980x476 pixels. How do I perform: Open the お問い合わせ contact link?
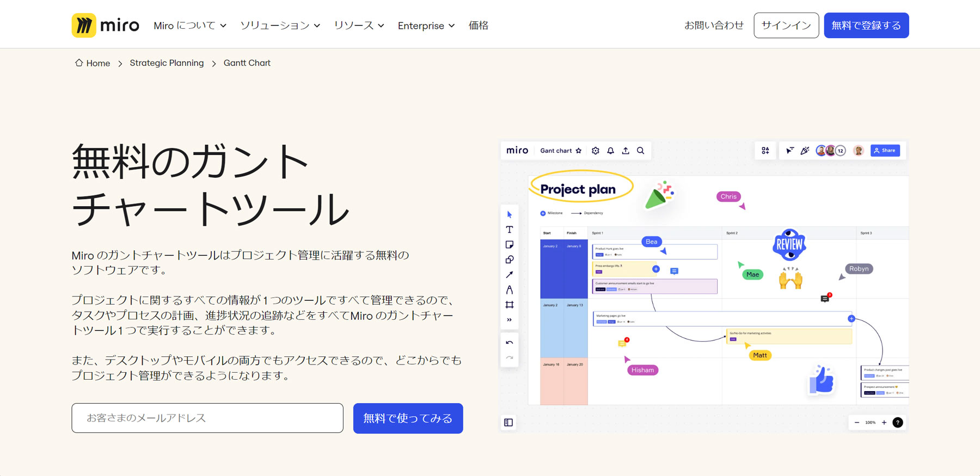pyautogui.click(x=714, y=26)
